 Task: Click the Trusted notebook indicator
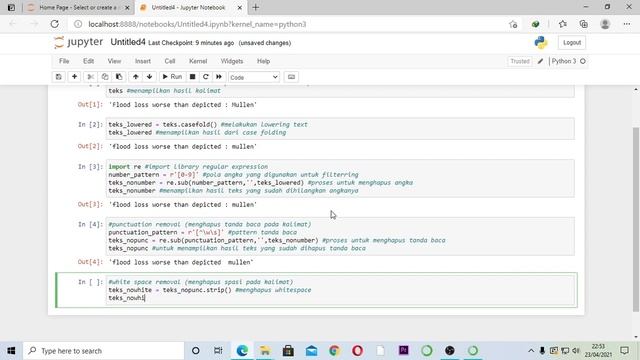coord(520,61)
